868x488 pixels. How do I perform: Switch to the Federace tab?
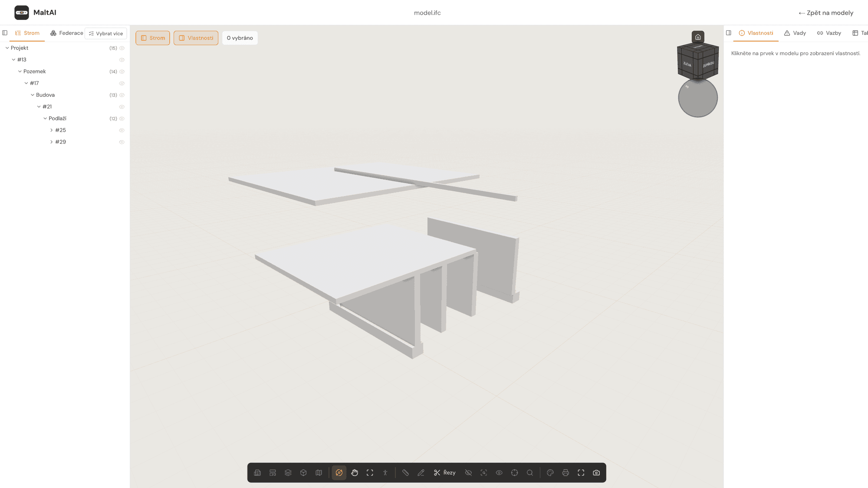pyautogui.click(x=66, y=33)
